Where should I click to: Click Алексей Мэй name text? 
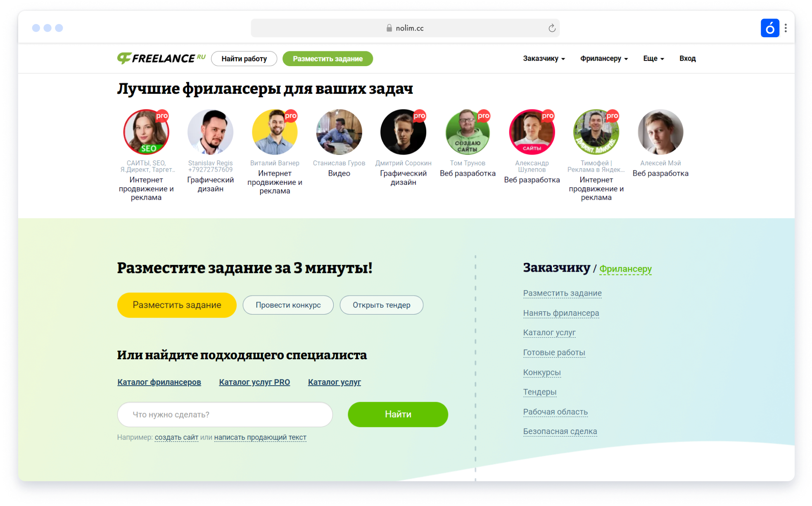(x=660, y=163)
